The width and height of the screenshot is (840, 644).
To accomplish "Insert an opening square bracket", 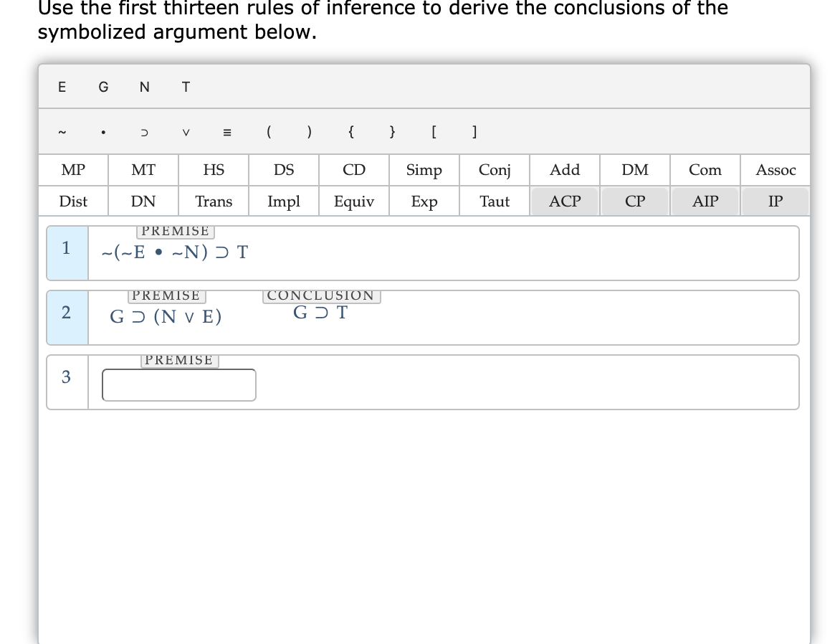I will [433, 132].
